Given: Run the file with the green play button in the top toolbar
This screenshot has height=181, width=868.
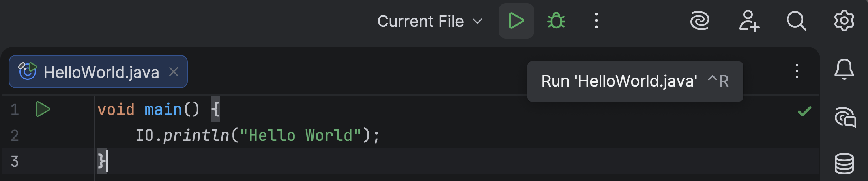Looking at the screenshot, I should coord(516,21).
